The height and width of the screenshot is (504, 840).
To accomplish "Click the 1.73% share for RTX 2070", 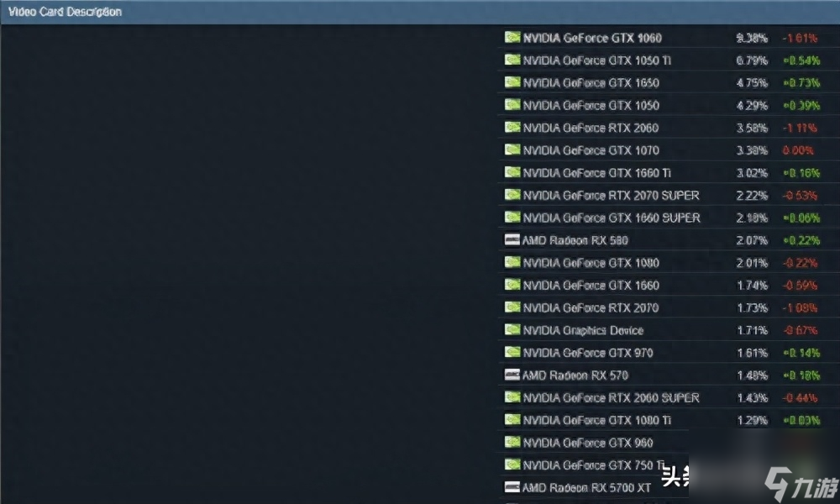I will pos(752,308).
